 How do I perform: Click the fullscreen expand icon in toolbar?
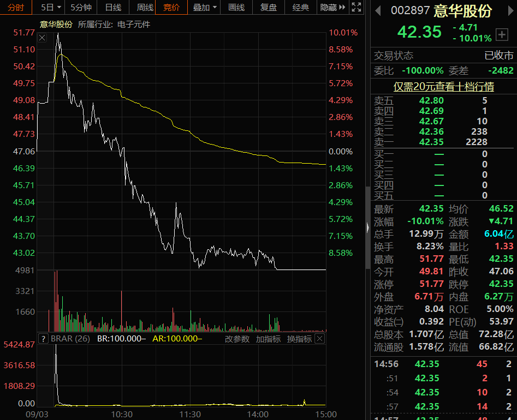(356, 7)
